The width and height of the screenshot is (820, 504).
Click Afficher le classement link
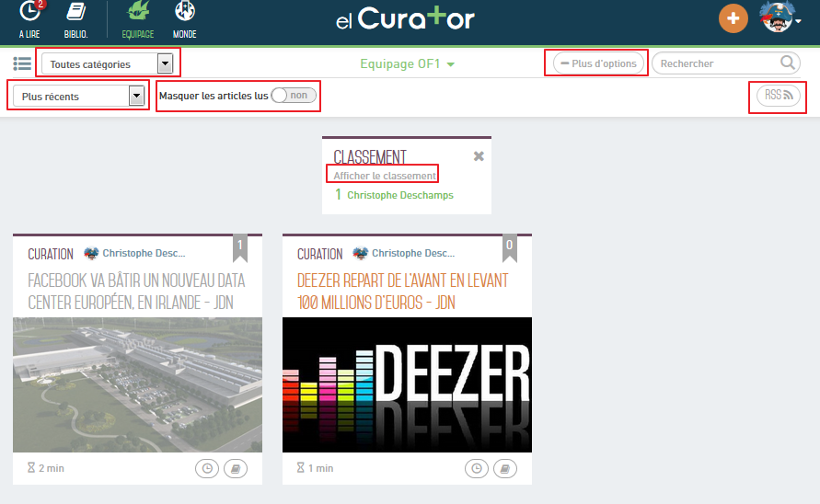[385, 176]
